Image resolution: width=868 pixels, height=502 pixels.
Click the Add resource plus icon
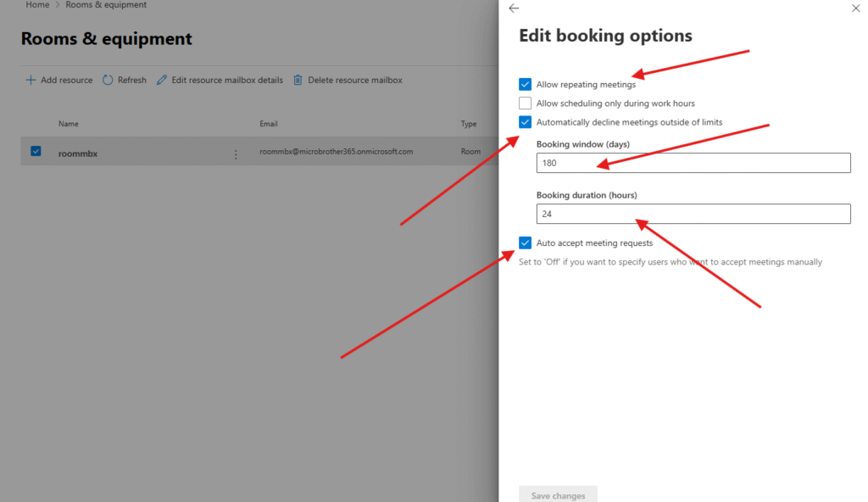(x=31, y=81)
